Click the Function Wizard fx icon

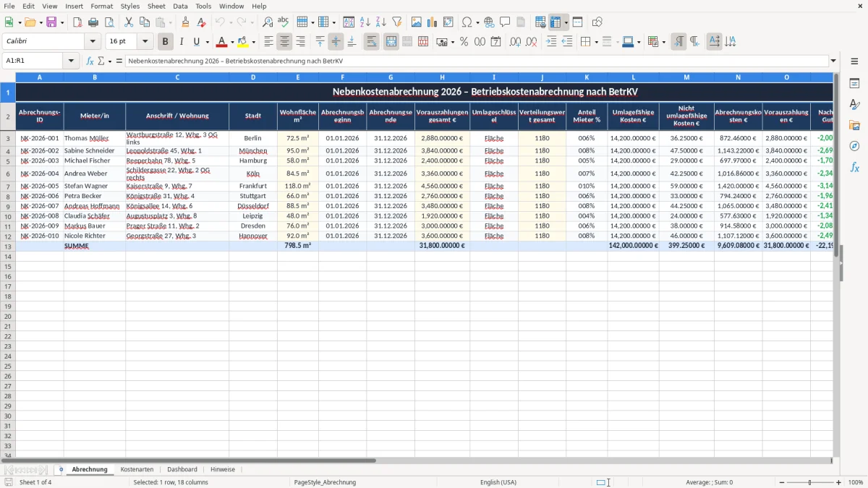[90, 61]
